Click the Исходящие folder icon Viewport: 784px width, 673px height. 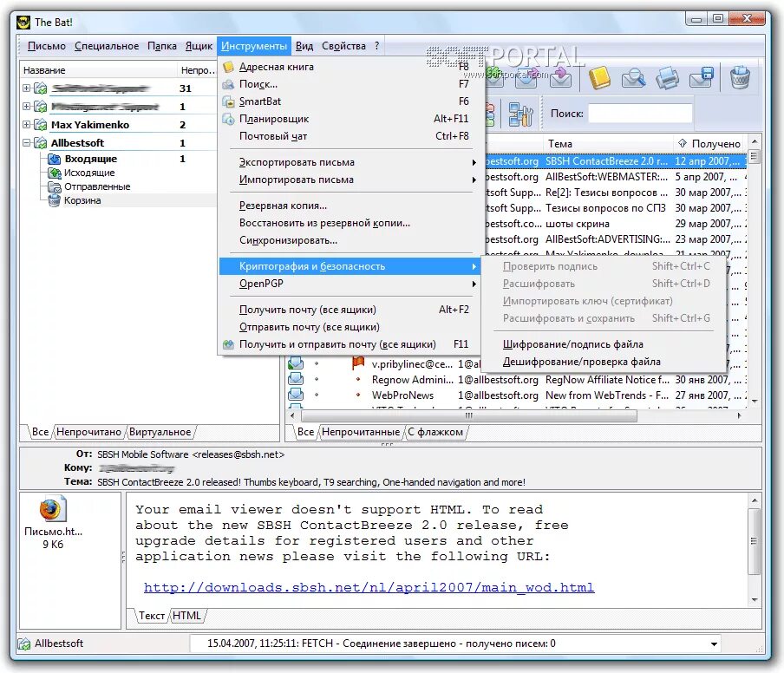pyautogui.click(x=54, y=173)
